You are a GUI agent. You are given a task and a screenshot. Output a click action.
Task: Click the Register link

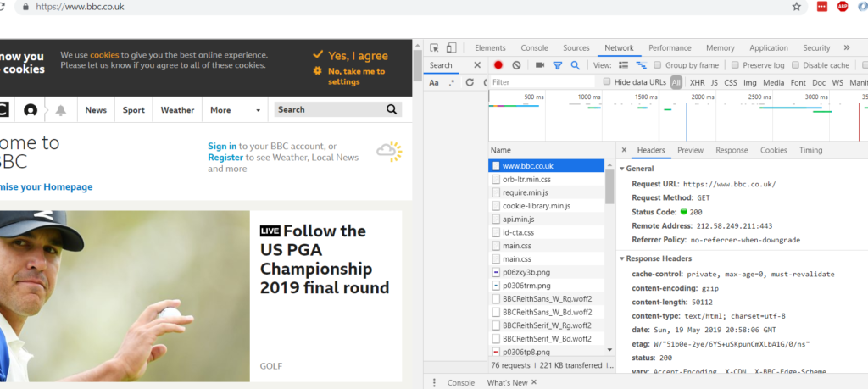click(x=225, y=157)
